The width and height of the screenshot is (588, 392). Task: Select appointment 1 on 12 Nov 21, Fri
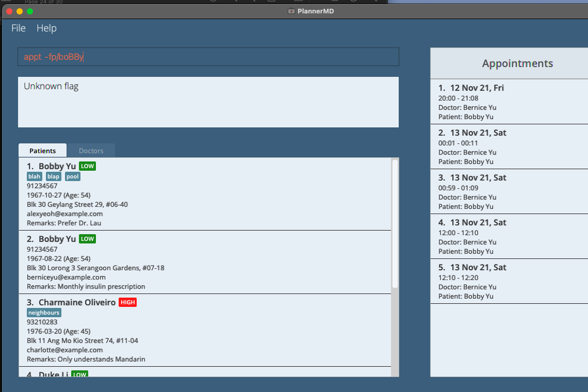tap(509, 102)
